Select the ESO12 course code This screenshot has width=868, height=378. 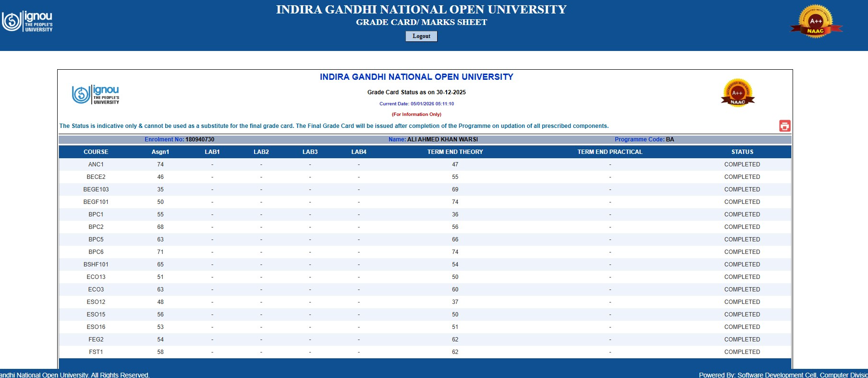tap(96, 302)
